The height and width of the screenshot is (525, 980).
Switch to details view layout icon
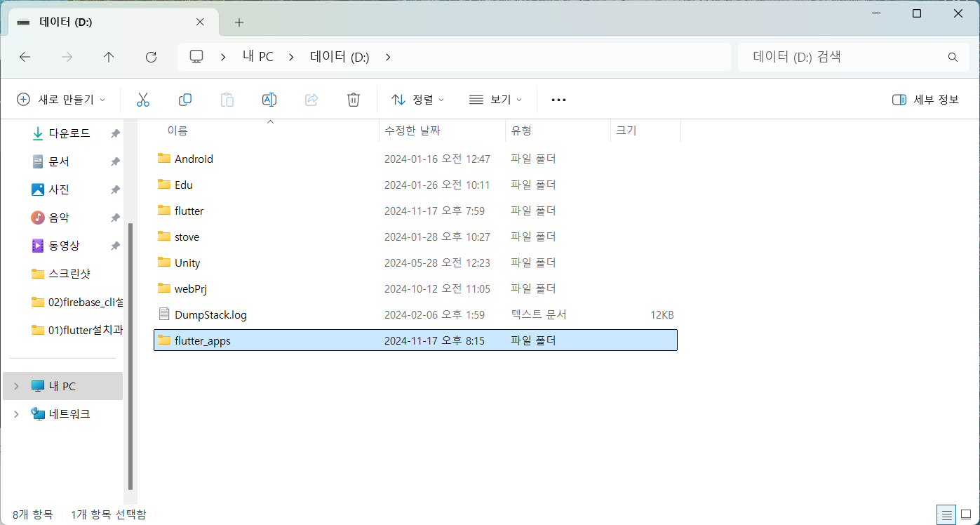(946, 514)
